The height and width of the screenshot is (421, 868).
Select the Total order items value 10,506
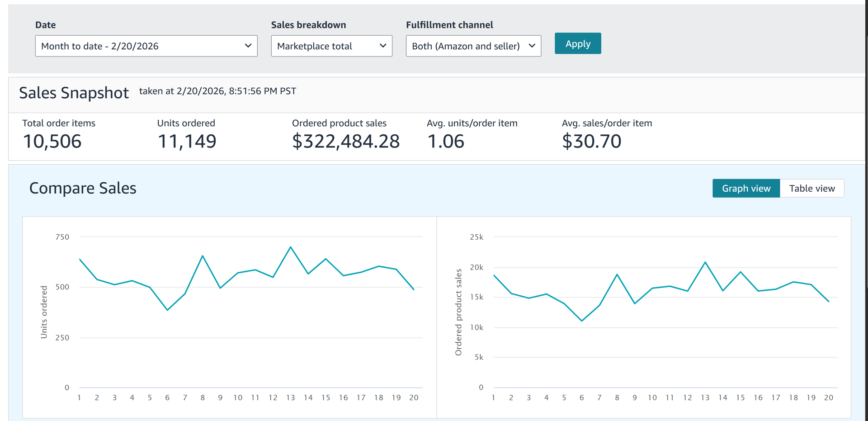pyautogui.click(x=52, y=142)
